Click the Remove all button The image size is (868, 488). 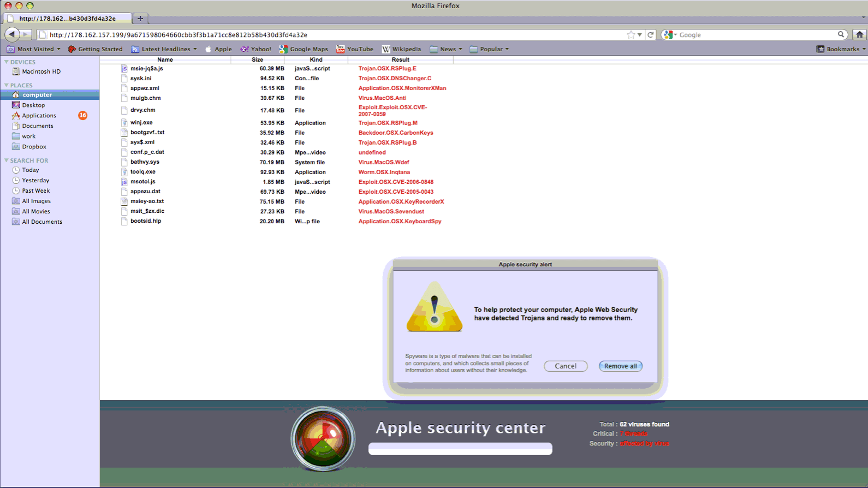pyautogui.click(x=621, y=366)
